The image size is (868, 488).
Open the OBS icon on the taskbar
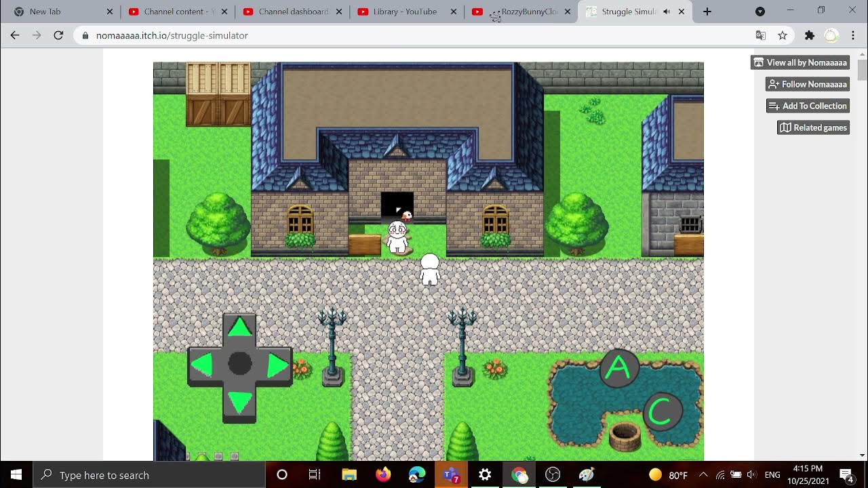coord(553,474)
